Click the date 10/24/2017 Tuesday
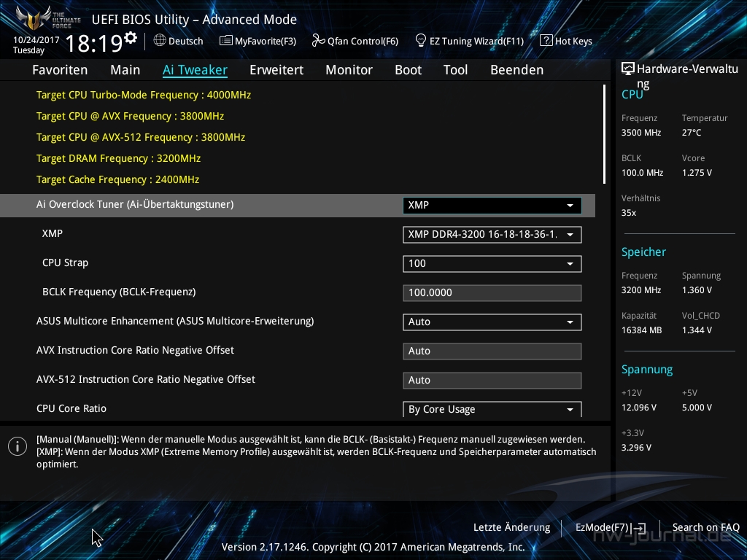 click(x=36, y=44)
